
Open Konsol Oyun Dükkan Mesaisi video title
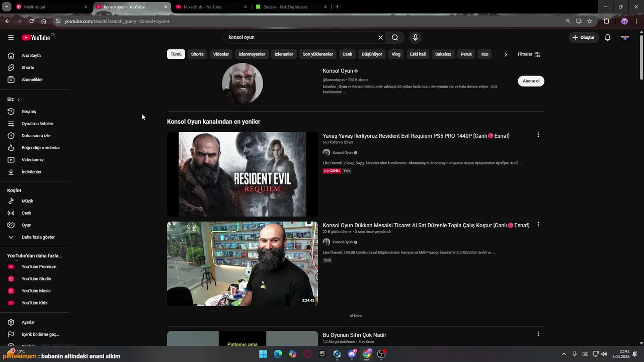(426, 225)
